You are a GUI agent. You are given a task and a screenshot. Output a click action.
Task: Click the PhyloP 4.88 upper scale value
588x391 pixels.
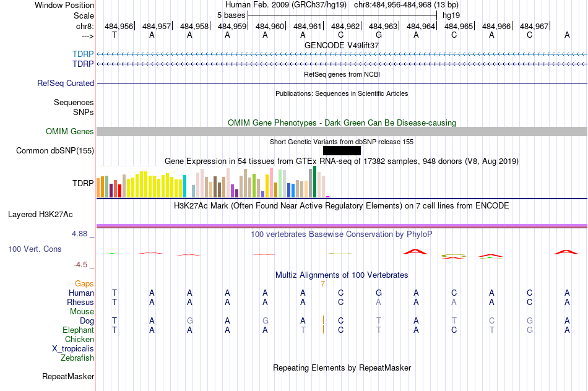79,234
